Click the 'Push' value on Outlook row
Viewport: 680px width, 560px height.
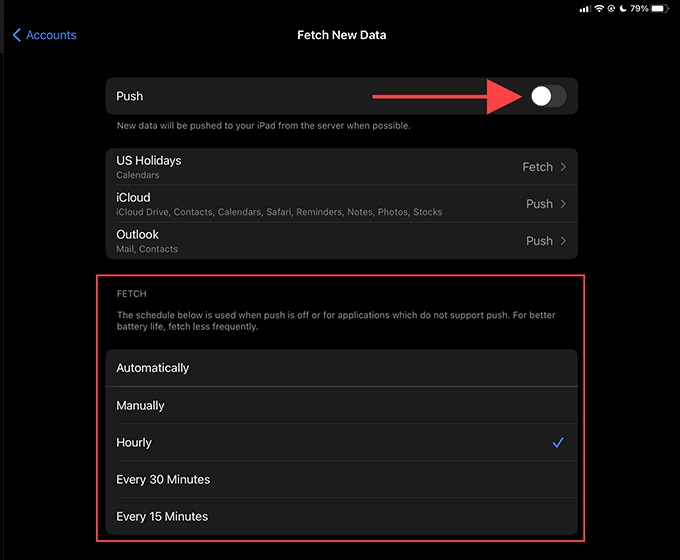(x=539, y=241)
